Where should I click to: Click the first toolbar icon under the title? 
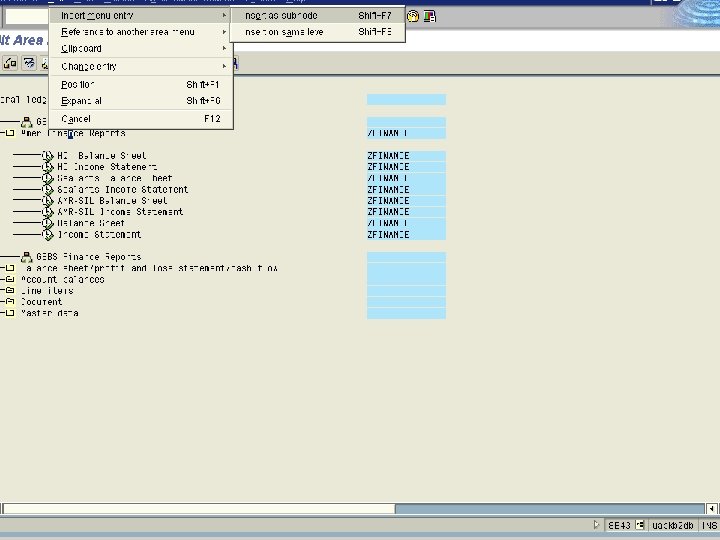pyautogui.click(x=9, y=63)
